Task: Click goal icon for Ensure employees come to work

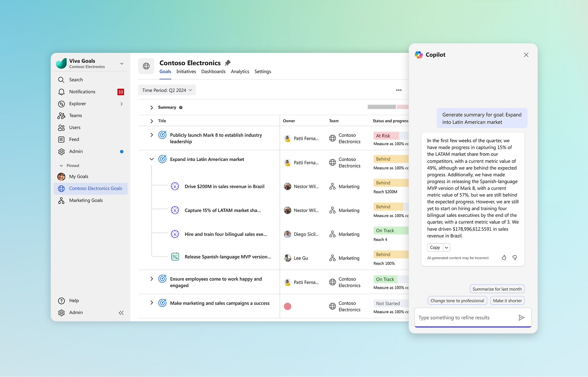Action: click(x=162, y=279)
